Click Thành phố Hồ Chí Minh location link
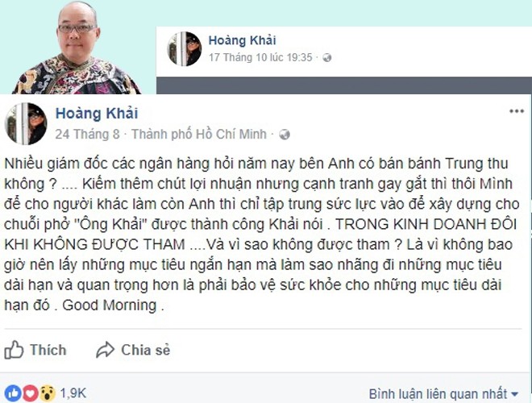The height and width of the screenshot is (403, 532). coord(199,135)
